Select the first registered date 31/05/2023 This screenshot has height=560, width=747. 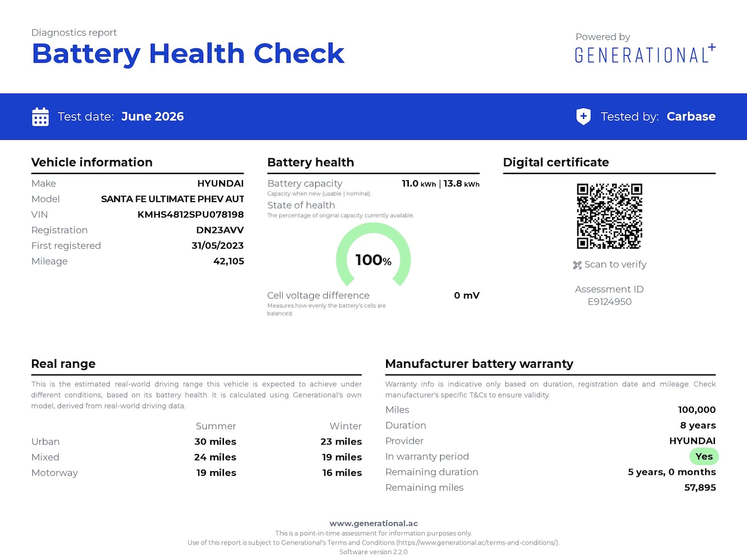coord(218,245)
